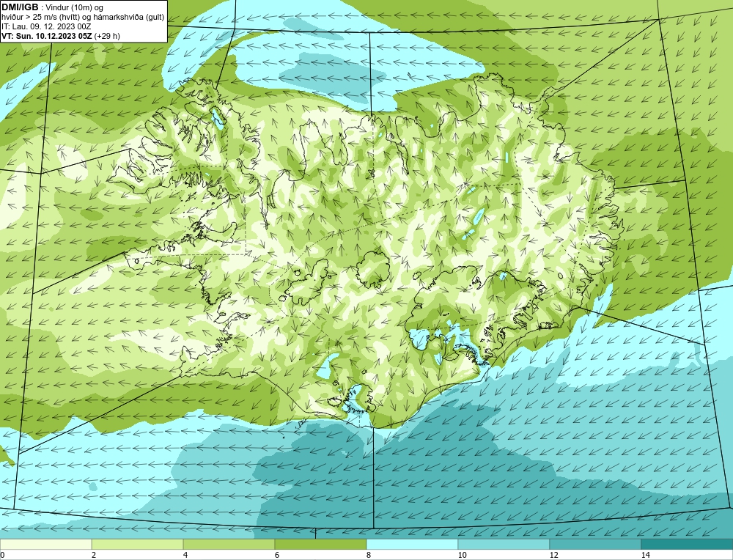733x560 pixels.
Task: Click the 6–8 m/s dark green legend swatch
Action: pos(321,544)
